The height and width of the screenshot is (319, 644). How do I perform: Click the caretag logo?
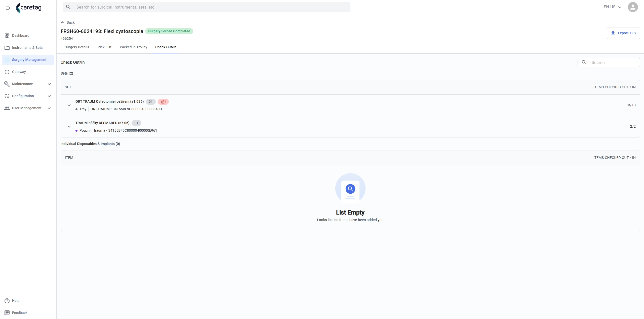point(29,8)
